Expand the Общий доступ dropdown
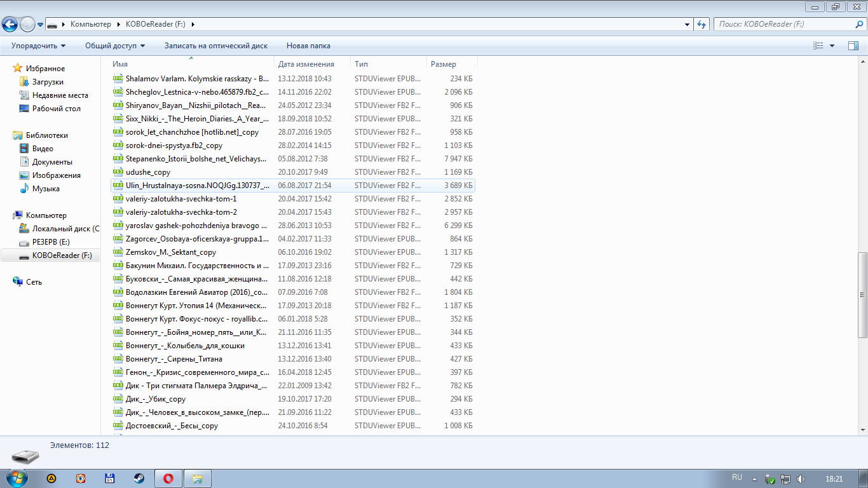Image resolution: width=868 pixels, height=488 pixels. [x=115, y=46]
